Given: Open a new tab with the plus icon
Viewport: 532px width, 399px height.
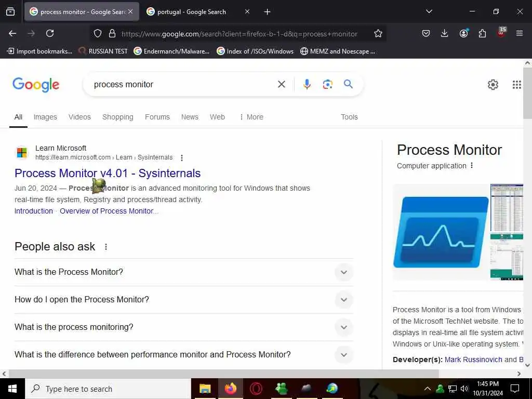Looking at the screenshot, I should (x=267, y=12).
